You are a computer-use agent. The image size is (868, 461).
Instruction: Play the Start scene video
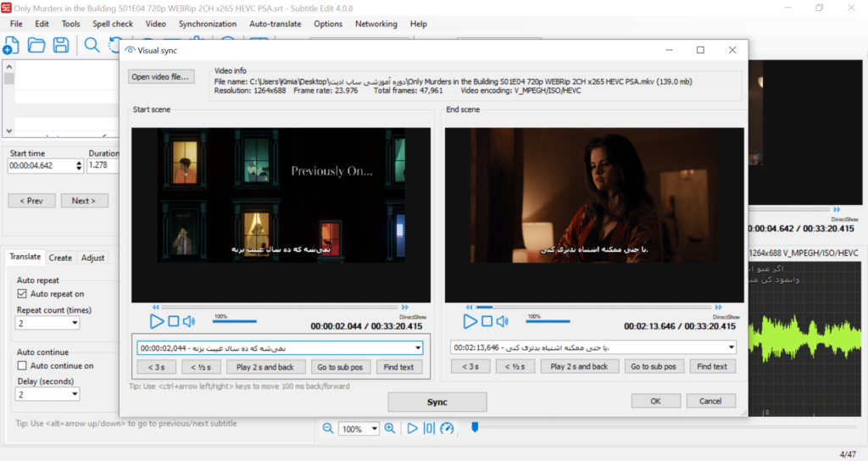(x=157, y=321)
